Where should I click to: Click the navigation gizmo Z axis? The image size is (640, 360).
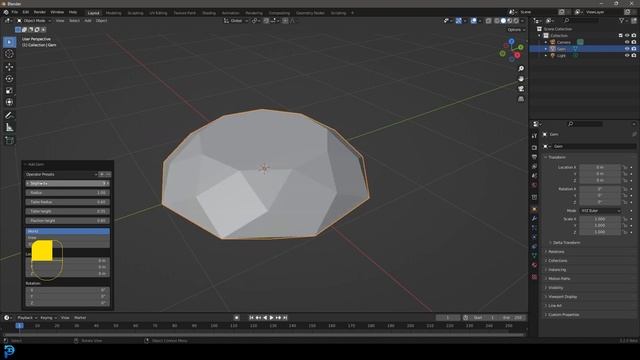point(511,42)
